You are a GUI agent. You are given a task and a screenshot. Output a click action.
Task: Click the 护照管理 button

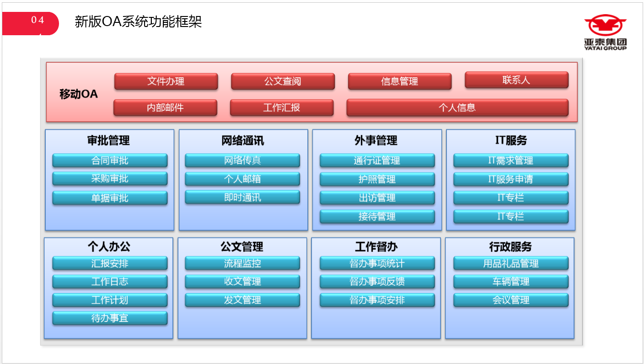[377, 179]
